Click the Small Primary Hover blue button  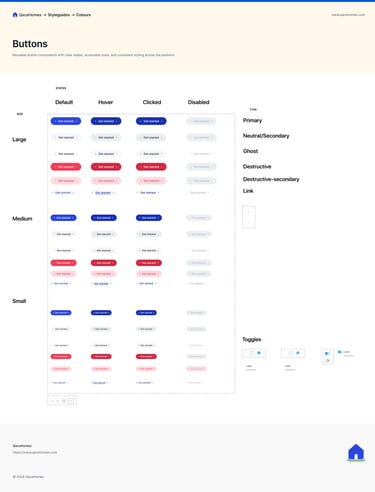pos(101,313)
